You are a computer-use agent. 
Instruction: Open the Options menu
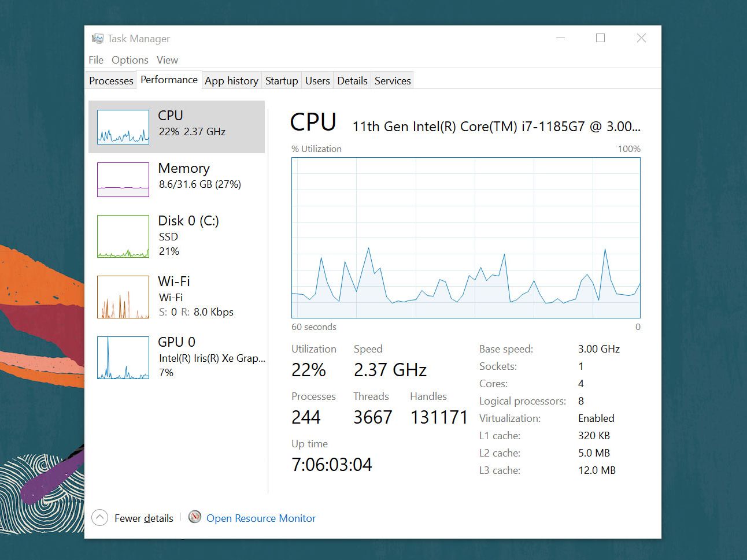pos(130,60)
